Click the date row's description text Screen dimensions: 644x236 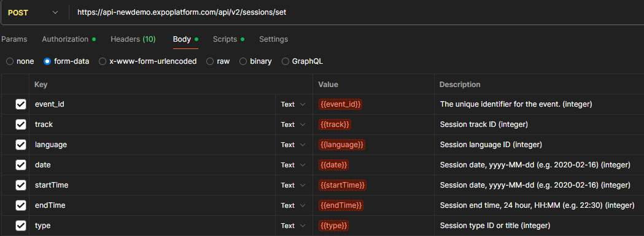535,165
